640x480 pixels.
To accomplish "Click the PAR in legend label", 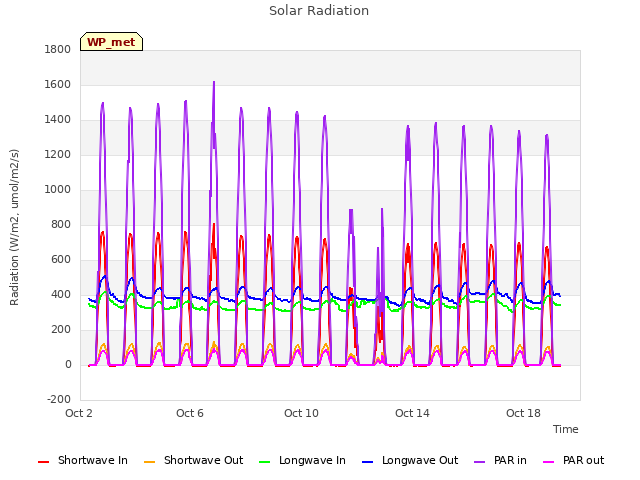I will [510, 460].
